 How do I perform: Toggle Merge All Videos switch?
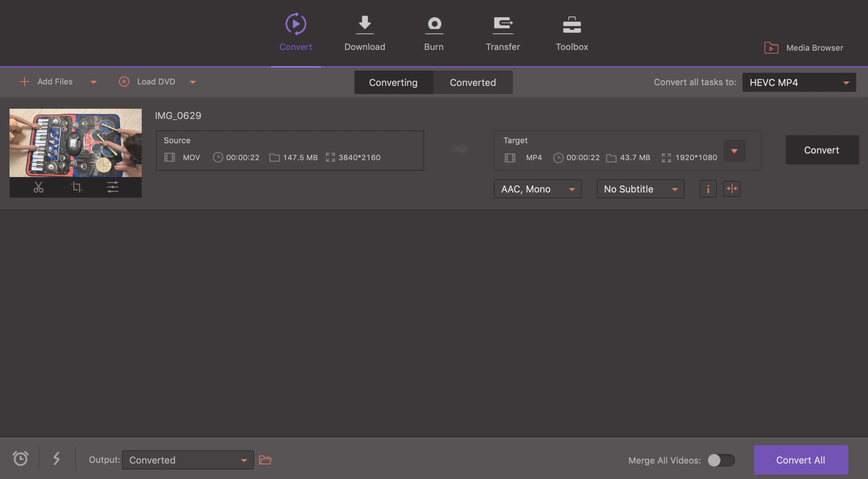(721, 460)
